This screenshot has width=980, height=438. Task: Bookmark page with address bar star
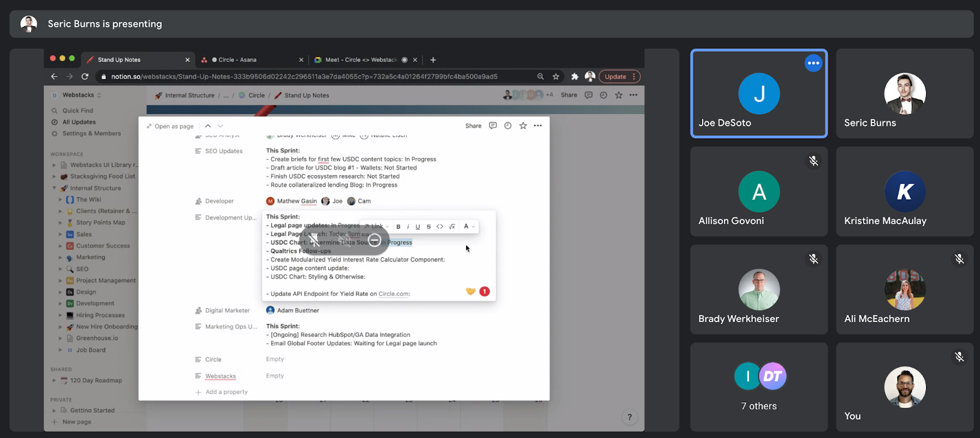point(556,77)
